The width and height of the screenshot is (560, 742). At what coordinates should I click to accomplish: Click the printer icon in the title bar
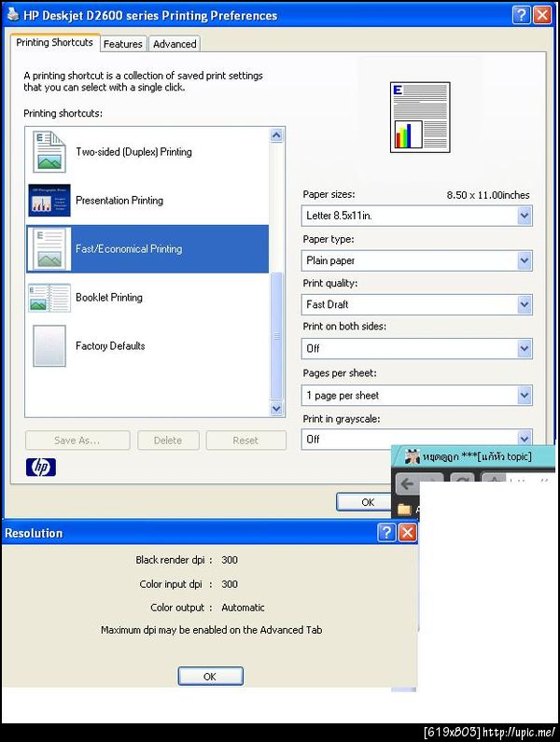13,15
